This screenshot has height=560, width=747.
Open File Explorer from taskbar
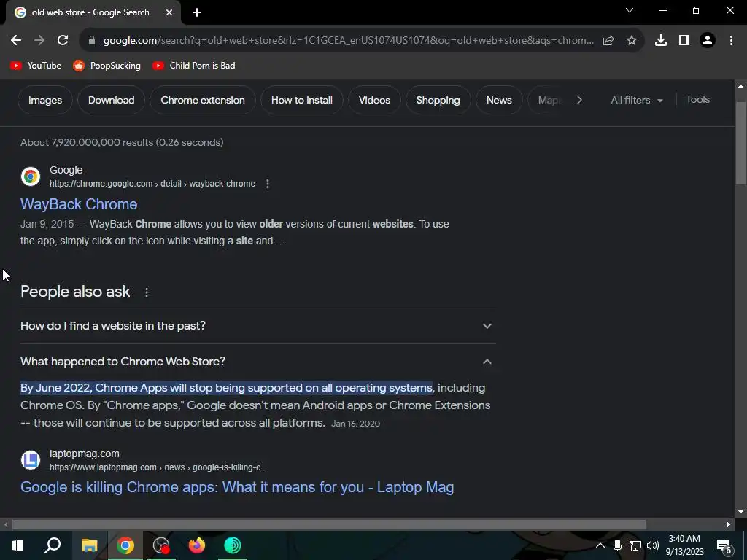pos(89,545)
